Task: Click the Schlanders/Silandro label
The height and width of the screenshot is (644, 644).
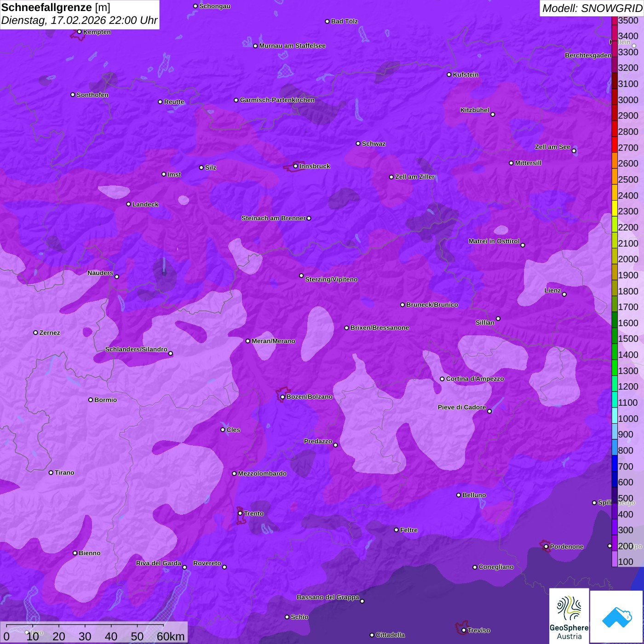Action: 136,349
